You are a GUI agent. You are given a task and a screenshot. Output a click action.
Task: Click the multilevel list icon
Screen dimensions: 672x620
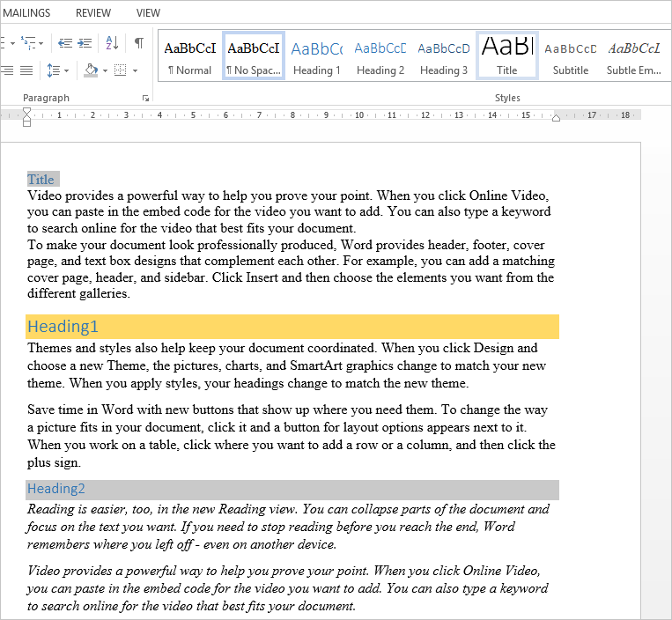(x=27, y=43)
